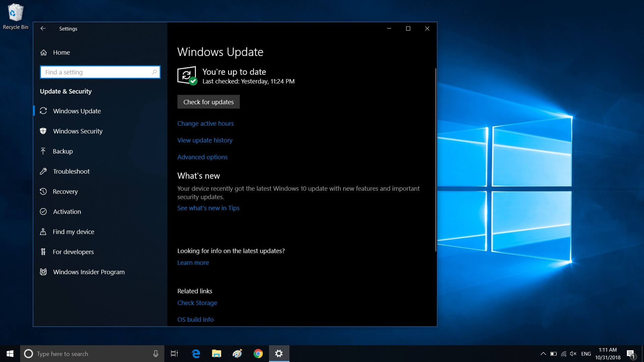The width and height of the screenshot is (644, 362).
Task: Click Home in settings sidebar
Action: [x=61, y=52]
